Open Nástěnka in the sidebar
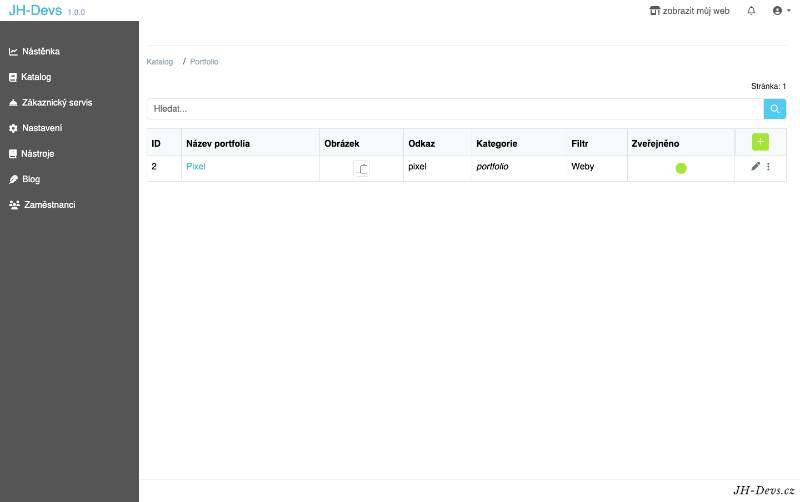 (x=40, y=51)
